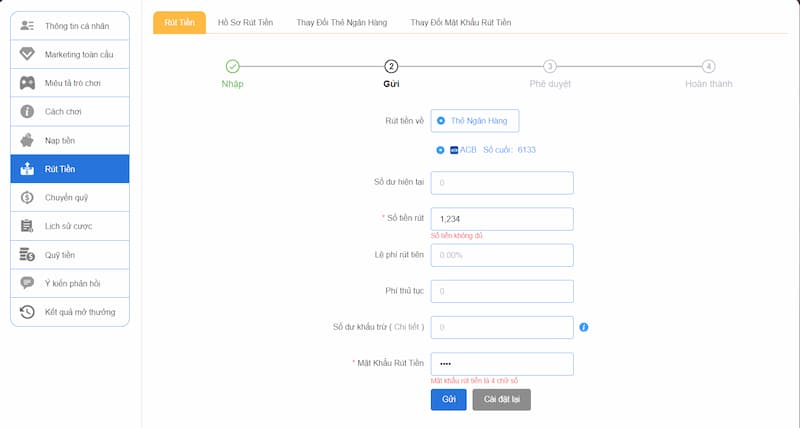Click the Nạp tiền piggy bank icon

[27, 140]
